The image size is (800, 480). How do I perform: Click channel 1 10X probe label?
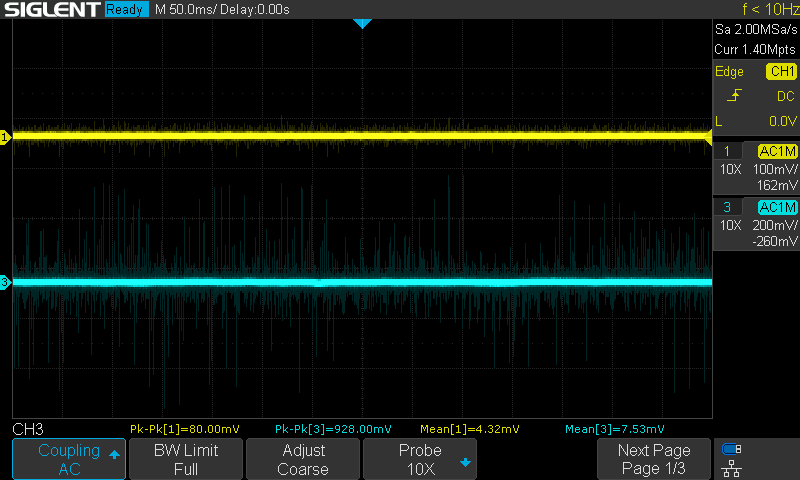pyautogui.click(x=730, y=169)
